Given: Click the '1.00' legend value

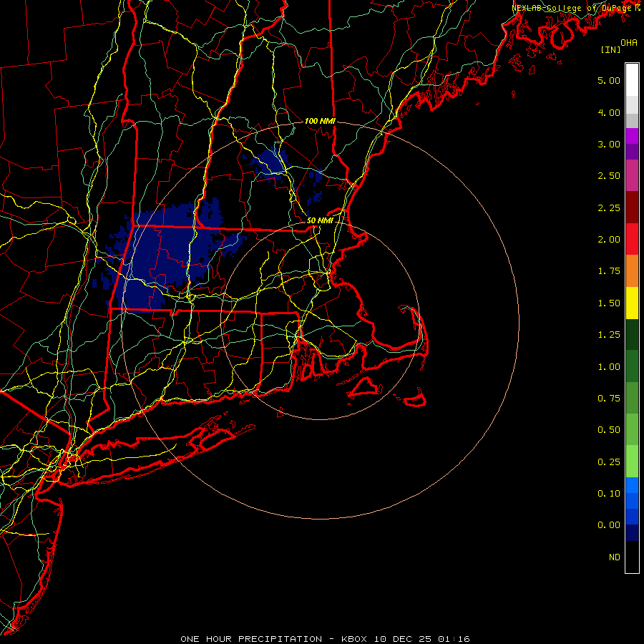Looking at the screenshot, I should click(x=609, y=367).
